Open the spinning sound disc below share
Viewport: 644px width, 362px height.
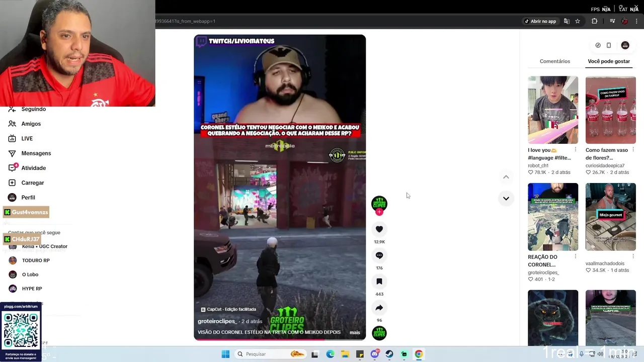pyautogui.click(x=379, y=333)
